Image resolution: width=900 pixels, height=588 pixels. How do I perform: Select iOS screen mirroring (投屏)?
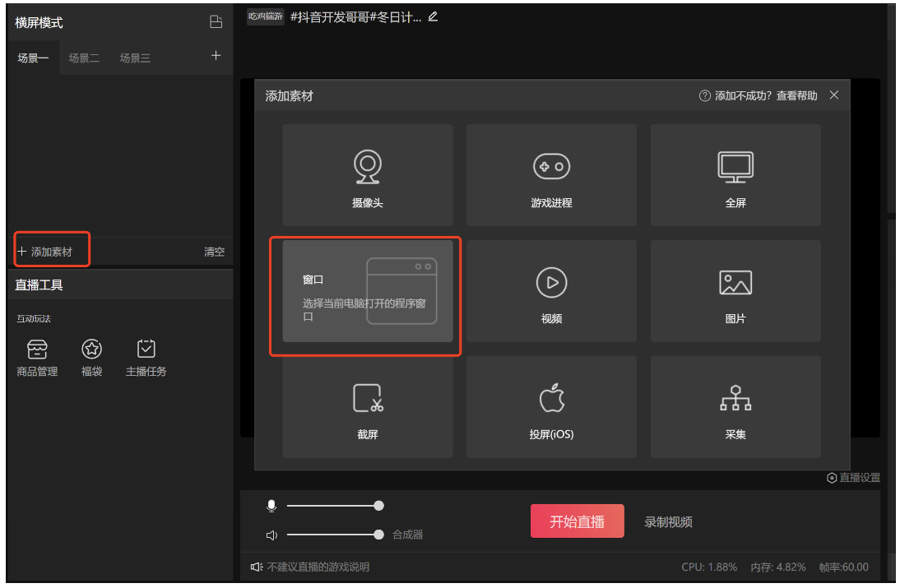(551, 407)
